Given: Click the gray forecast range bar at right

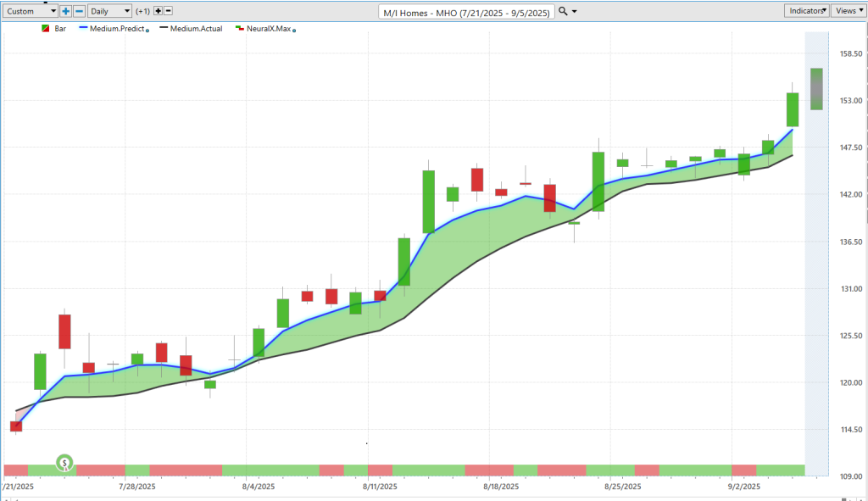Looking at the screenshot, I should click(816, 88).
